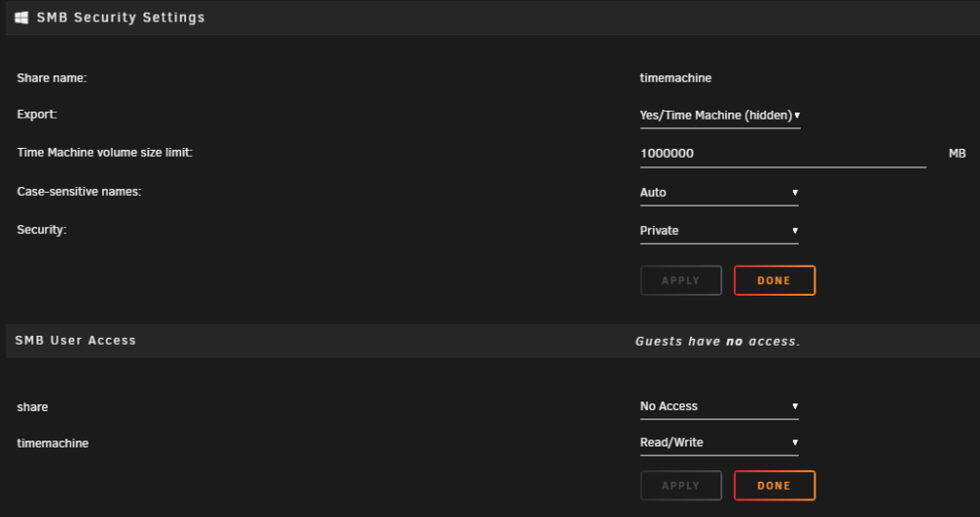Image resolution: width=980 pixels, height=517 pixels.
Task: Click the Windows icon beside SMB Security Settings
Action: coord(22,18)
